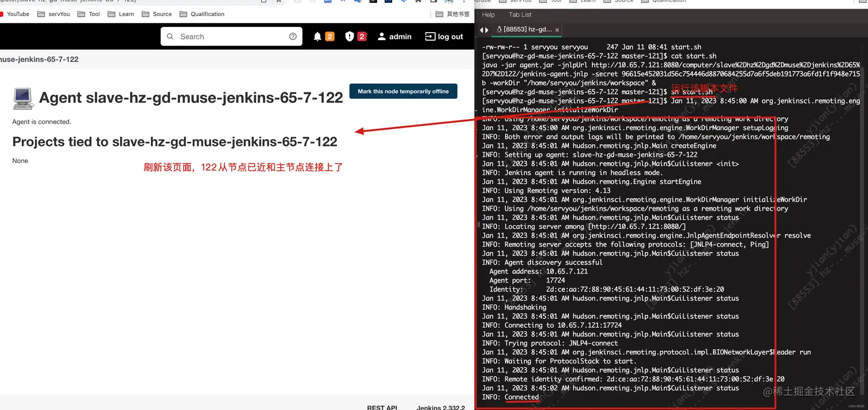The image size is (868, 410).
Task: Click the search help question mark icon
Action: point(293,37)
